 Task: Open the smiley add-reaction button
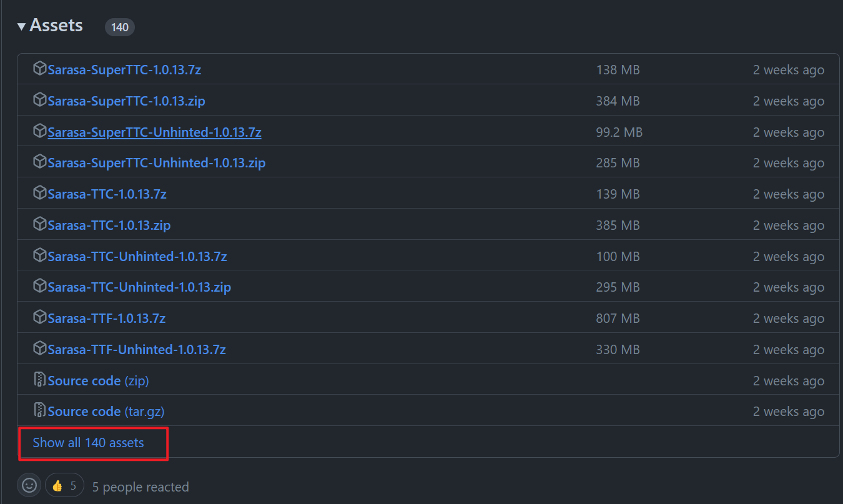[x=29, y=485]
